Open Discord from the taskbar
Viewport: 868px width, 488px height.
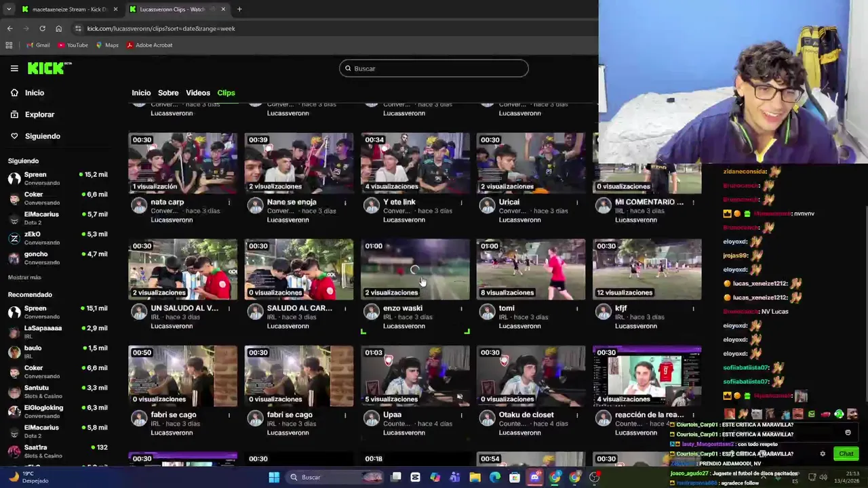[535, 477]
